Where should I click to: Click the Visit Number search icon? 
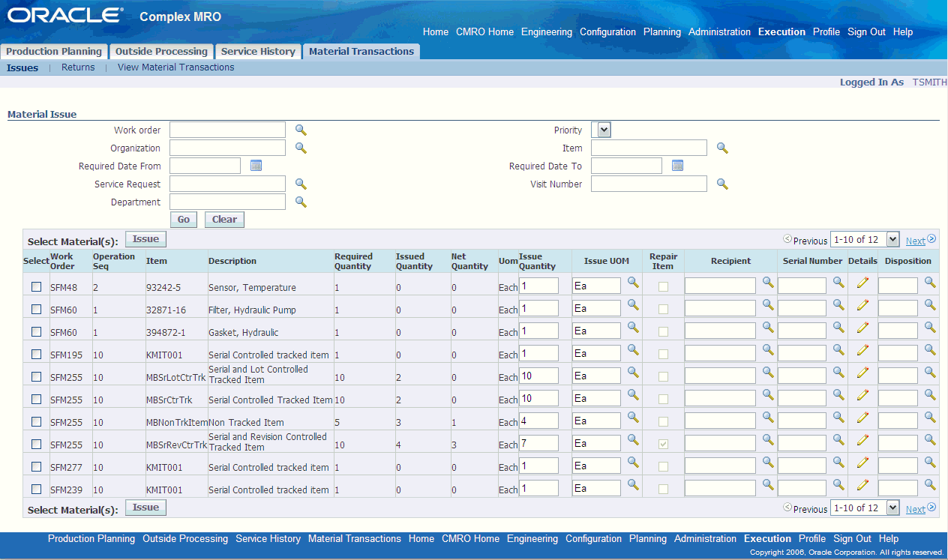pos(722,184)
